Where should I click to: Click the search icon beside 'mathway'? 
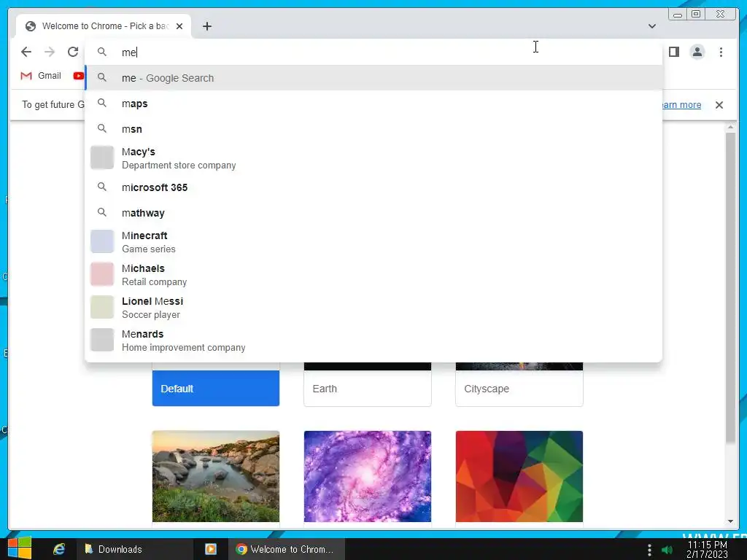(102, 212)
